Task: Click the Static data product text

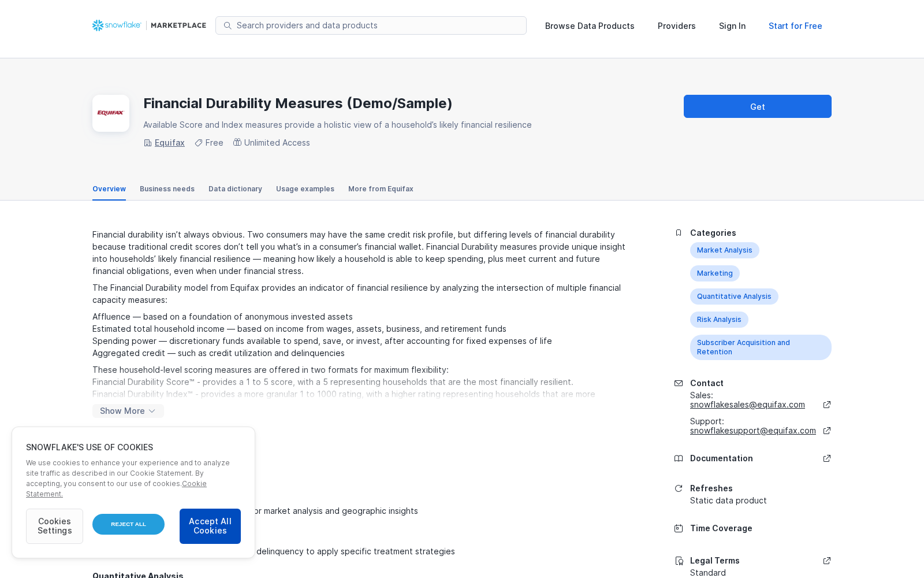Action: click(x=728, y=501)
